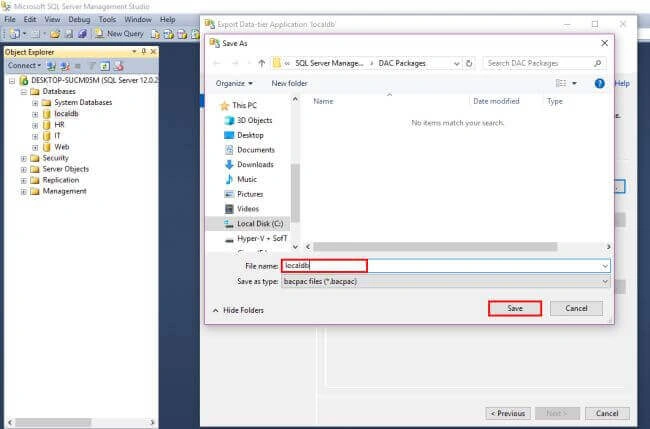Open the Organize dropdown menu

(x=234, y=83)
